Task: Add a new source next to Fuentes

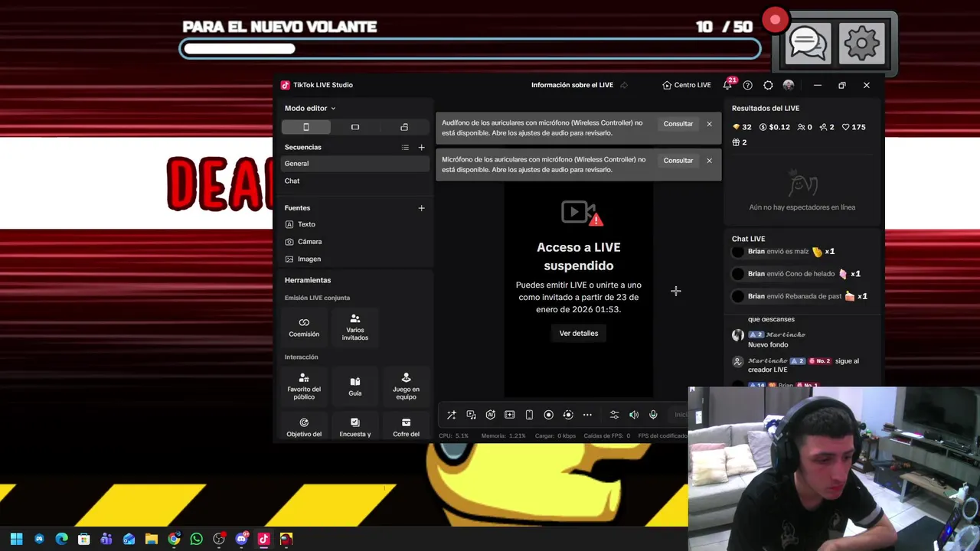Action: (x=421, y=208)
